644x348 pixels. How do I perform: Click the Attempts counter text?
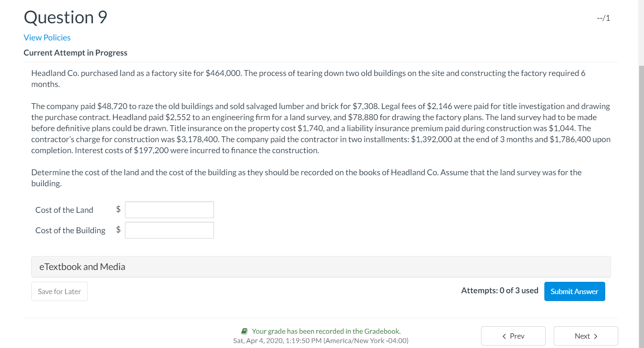tap(499, 290)
